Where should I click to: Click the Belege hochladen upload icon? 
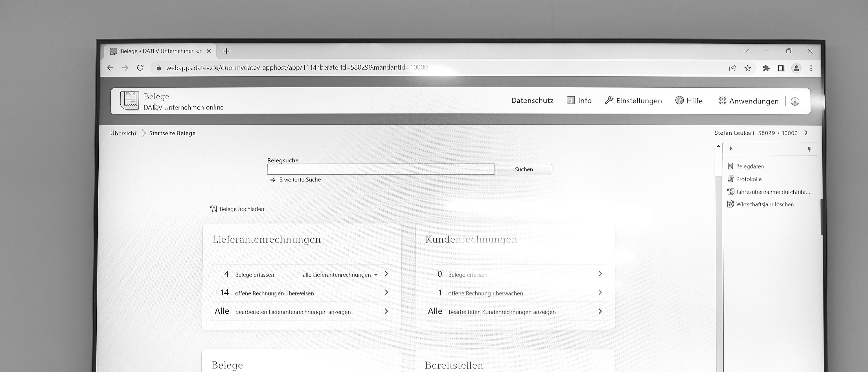(214, 209)
